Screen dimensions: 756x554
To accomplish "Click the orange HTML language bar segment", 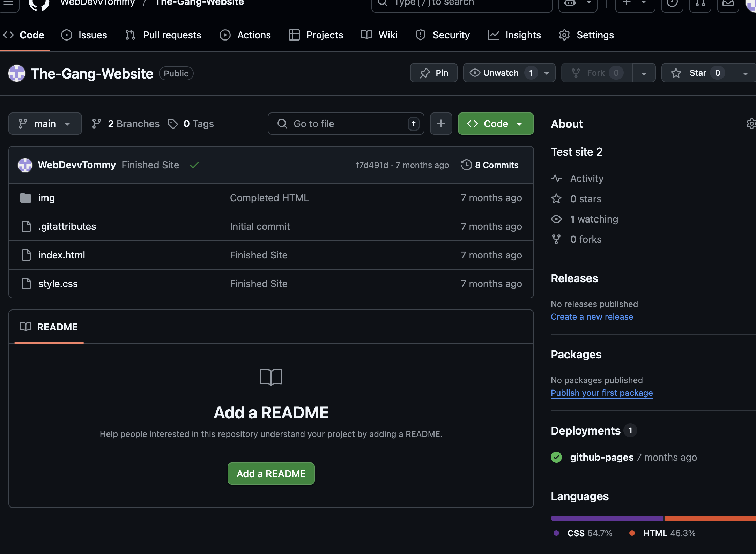I will click(710, 518).
